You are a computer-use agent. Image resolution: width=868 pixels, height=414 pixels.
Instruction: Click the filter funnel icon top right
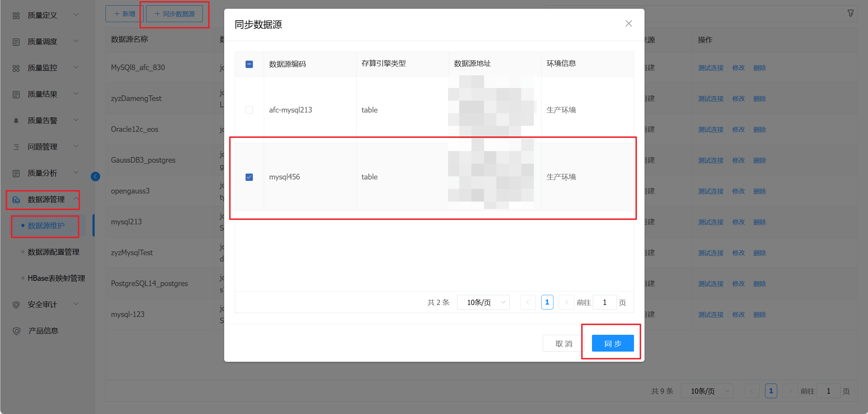tap(850, 13)
